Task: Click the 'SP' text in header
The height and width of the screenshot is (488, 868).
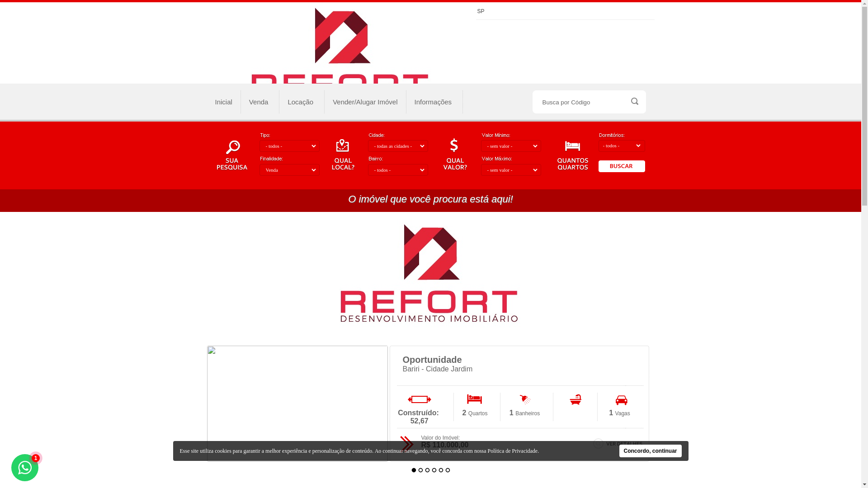Action: 481,11
